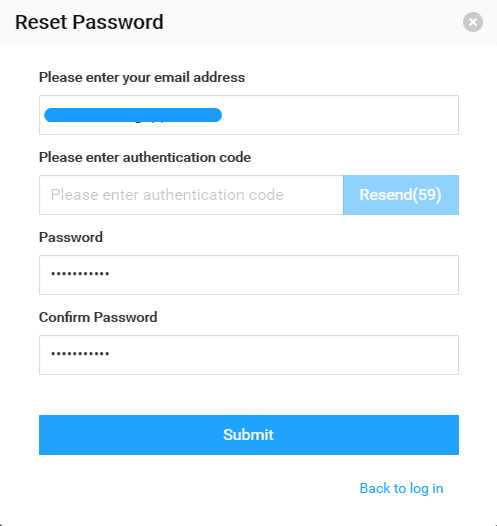This screenshot has width=497, height=526.
Task: Click the 'Password' field label
Action: coord(71,237)
